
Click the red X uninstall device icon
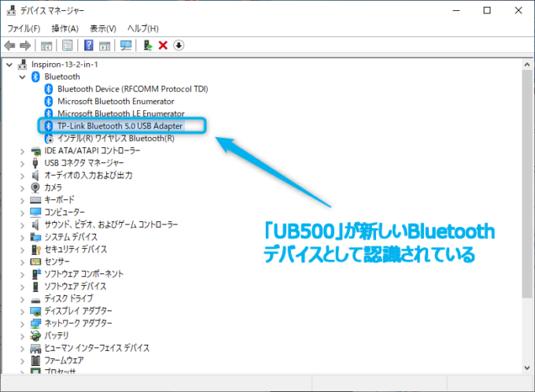tap(163, 46)
